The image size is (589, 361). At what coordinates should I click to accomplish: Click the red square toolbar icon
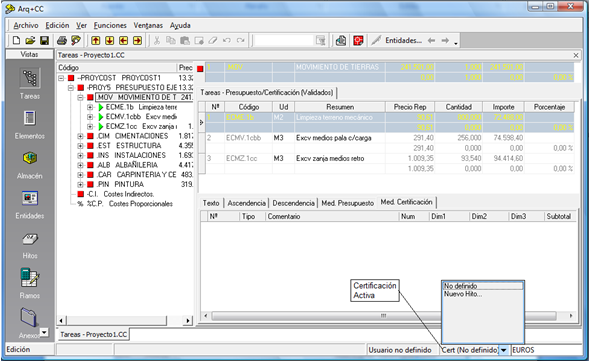pos(358,40)
